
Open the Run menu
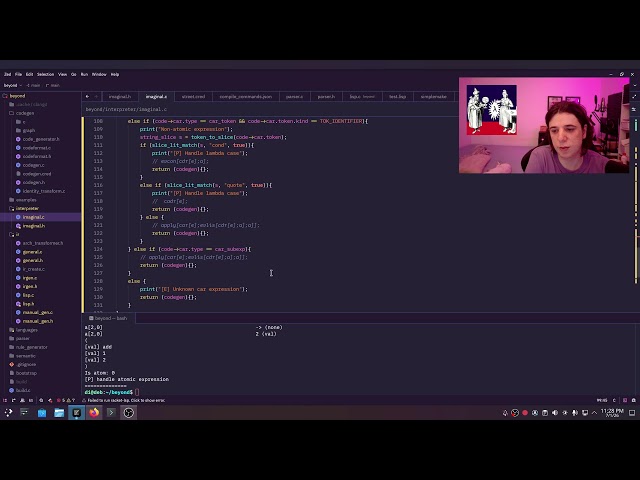coord(84,74)
